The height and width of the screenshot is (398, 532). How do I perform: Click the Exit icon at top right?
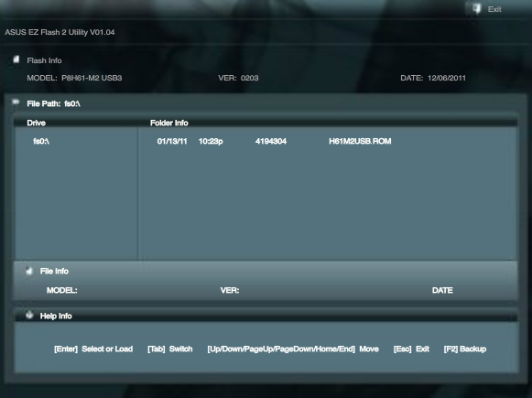[476, 9]
